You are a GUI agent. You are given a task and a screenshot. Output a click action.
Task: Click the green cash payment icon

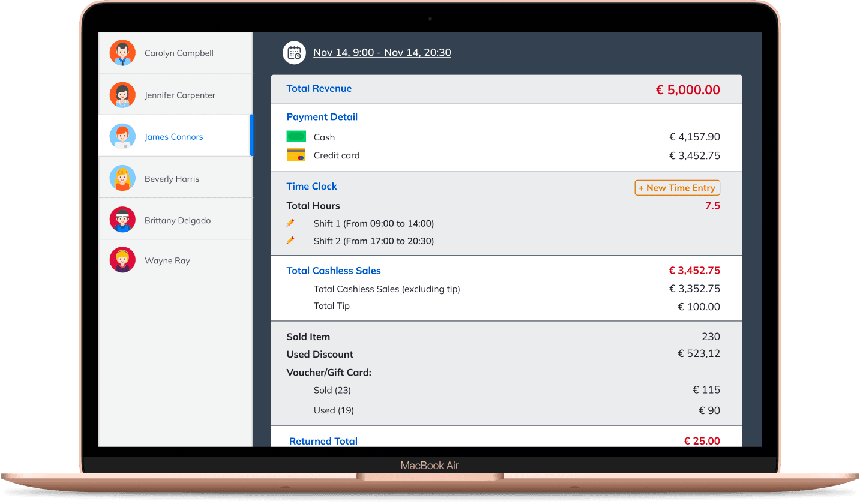[298, 137]
